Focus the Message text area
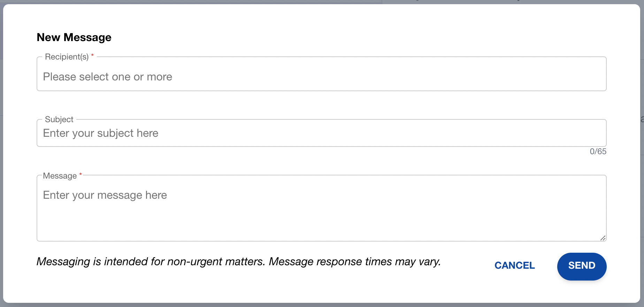This screenshot has height=307, width=644. [x=321, y=208]
